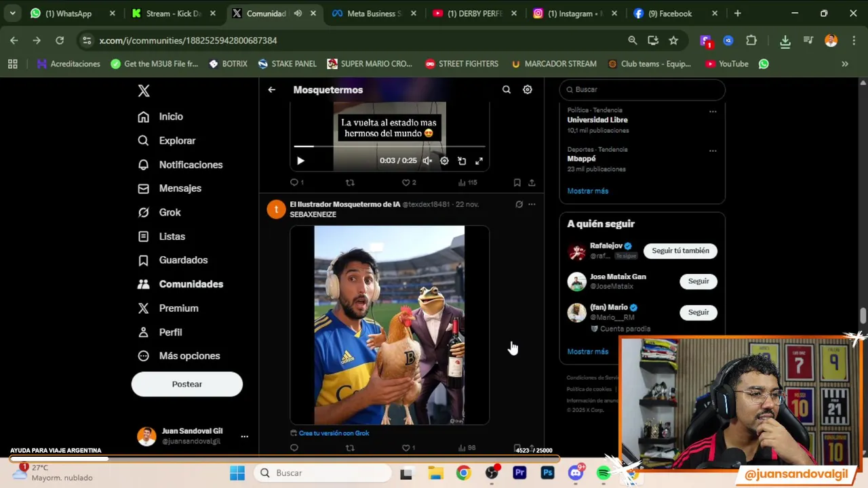Viewport: 868px width, 488px height.
Task: Repost the video post
Action: tap(350, 182)
